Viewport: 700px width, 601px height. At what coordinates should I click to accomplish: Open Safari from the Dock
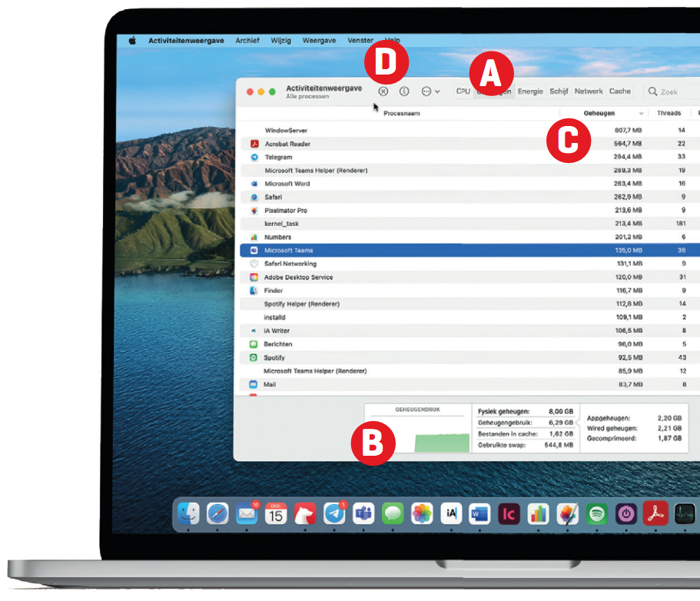click(217, 513)
